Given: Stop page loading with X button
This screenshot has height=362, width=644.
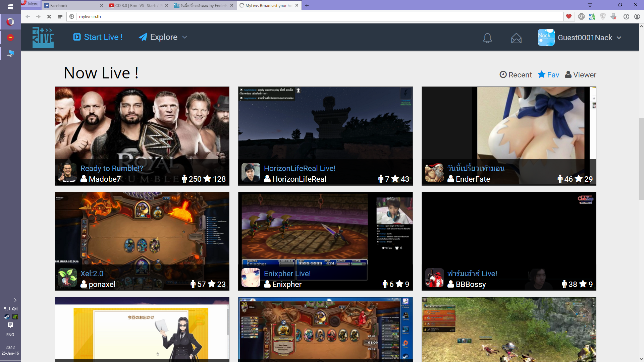Looking at the screenshot, I should tap(49, 16).
